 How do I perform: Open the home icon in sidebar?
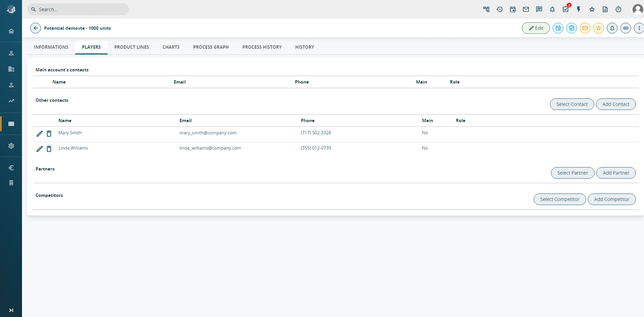tap(11, 31)
